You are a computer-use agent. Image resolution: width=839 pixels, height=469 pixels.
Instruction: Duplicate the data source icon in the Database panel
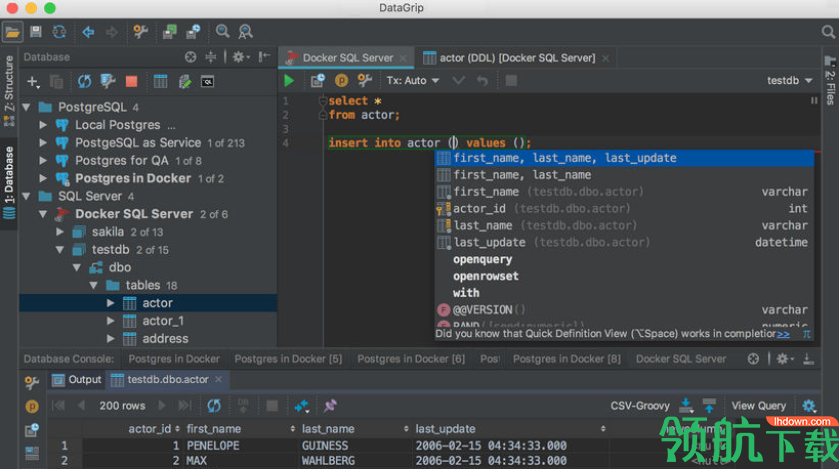pos(56,82)
